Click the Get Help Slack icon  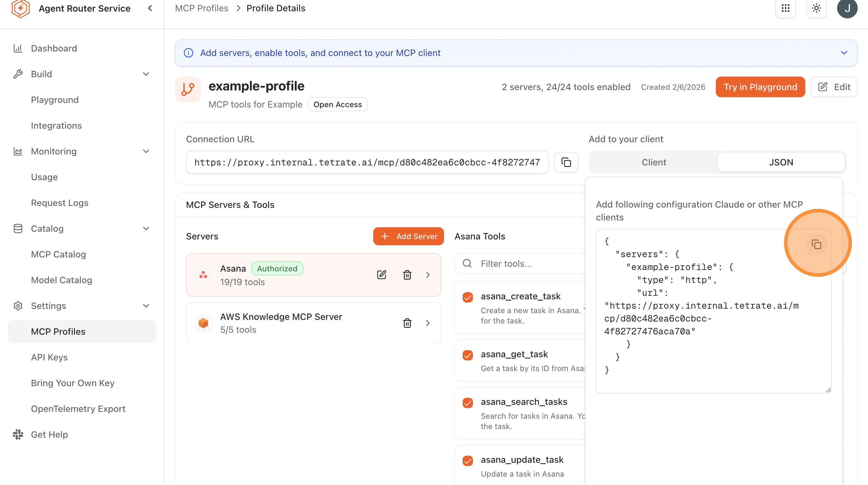(x=18, y=434)
